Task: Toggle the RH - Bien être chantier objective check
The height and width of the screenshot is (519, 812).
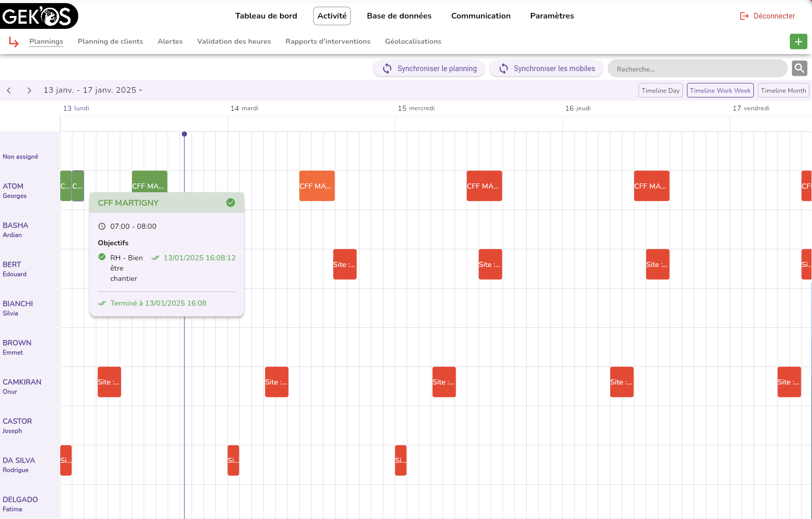Action: coord(102,257)
